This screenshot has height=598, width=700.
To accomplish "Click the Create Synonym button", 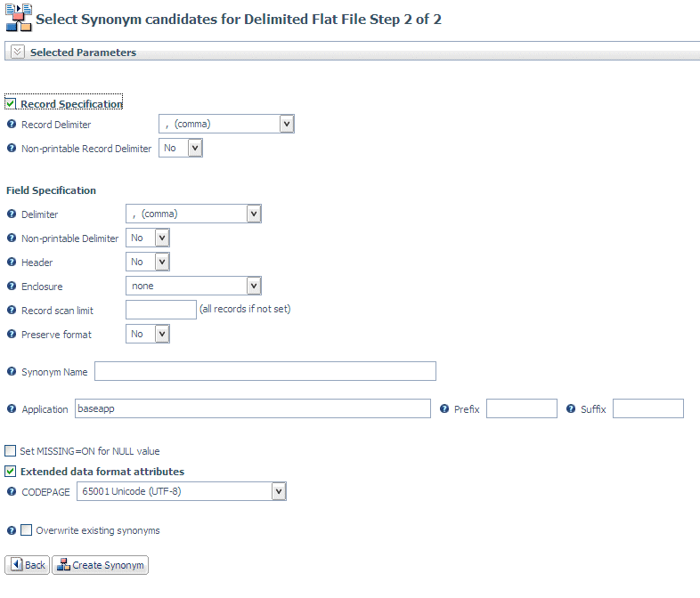I will pyautogui.click(x=101, y=565).
